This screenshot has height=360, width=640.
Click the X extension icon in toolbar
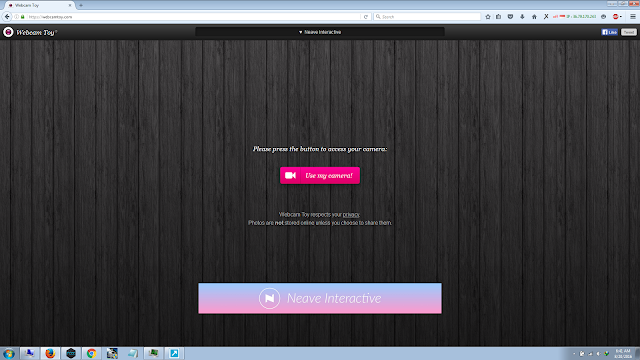click(x=546, y=17)
